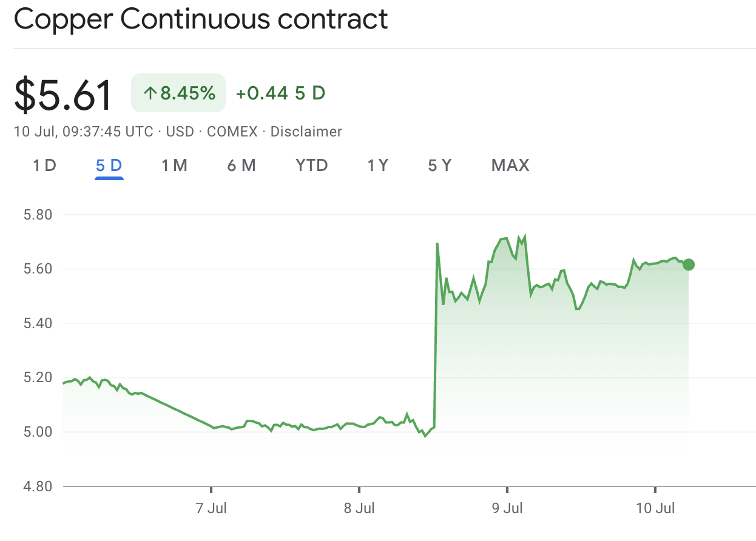Click the 10 Jul date axis label
The height and width of the screenshot is (541, 756).
(x=655, y=508)
